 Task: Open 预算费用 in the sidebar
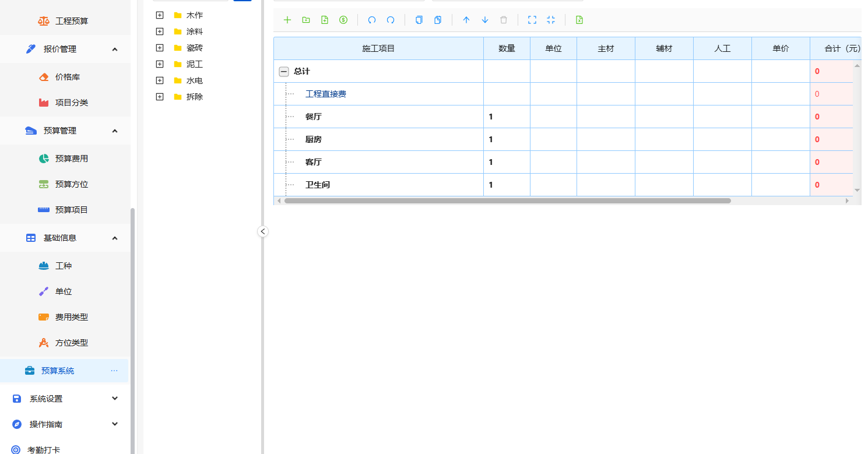(x=71, y=159)
